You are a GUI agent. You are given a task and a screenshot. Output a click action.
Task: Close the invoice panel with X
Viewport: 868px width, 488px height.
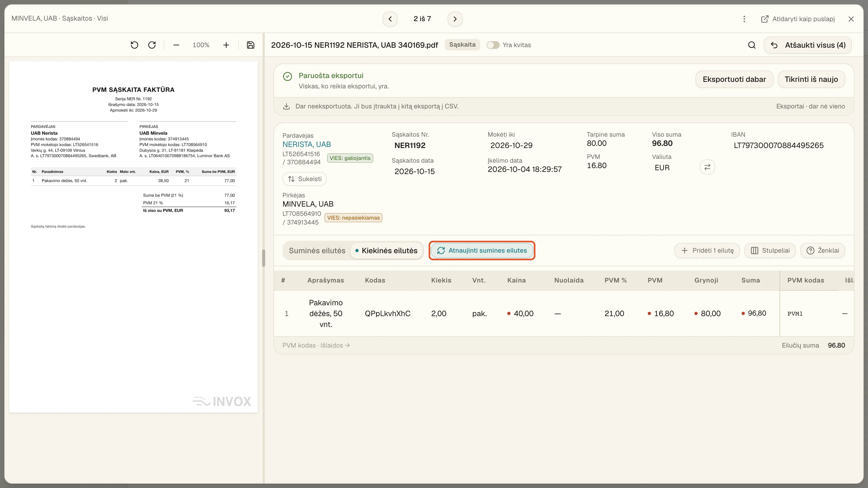[851, 19]
